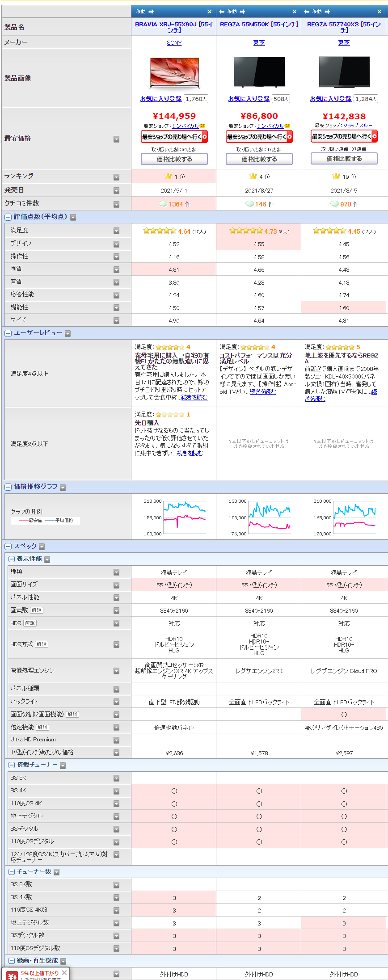
Task: Collapse the スペック section
Action: point(8,547)
